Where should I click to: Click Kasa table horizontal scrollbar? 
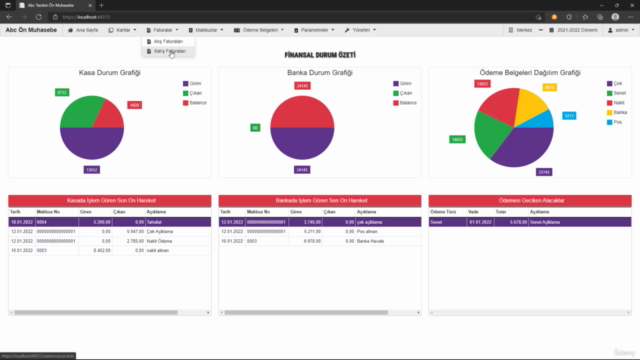96,313
